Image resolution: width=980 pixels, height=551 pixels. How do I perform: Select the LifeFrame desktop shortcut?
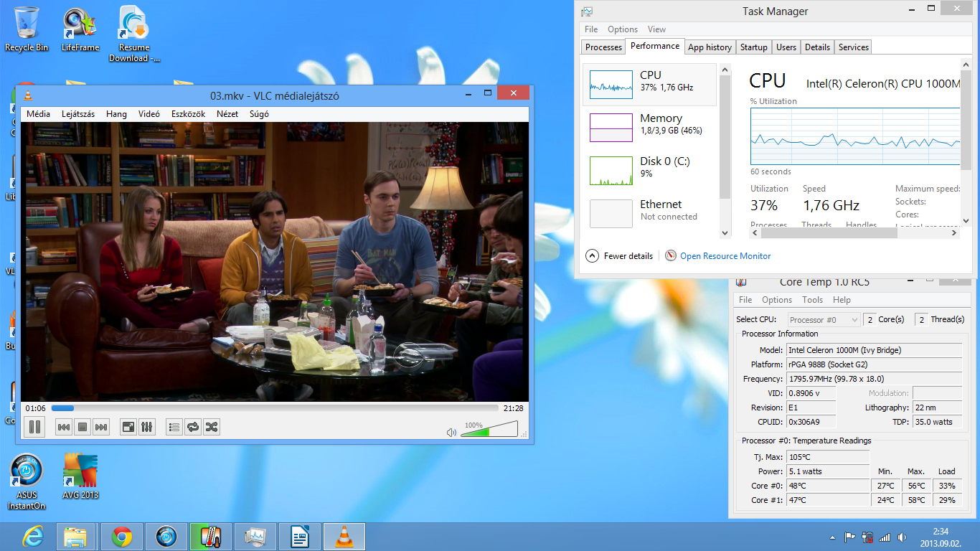(80, 29)
